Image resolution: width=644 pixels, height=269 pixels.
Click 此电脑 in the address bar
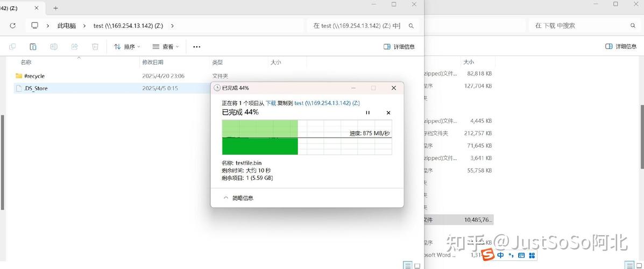(x=67, y=25)
